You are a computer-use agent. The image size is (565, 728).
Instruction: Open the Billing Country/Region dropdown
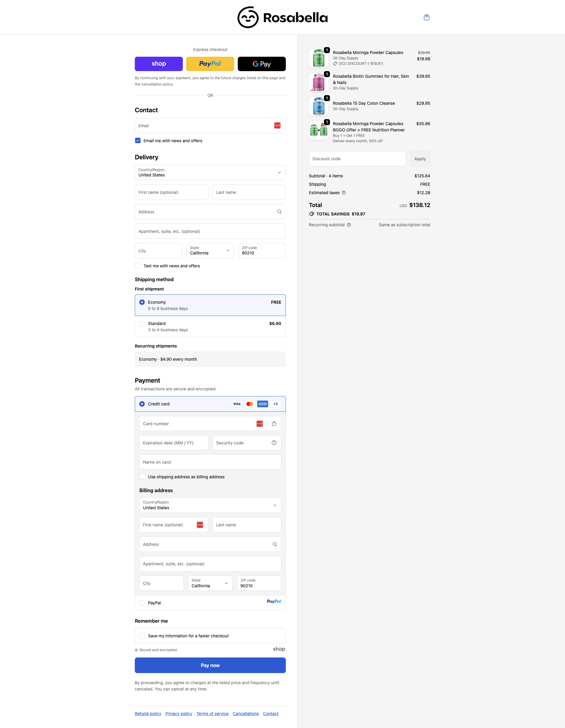point(210,505)
